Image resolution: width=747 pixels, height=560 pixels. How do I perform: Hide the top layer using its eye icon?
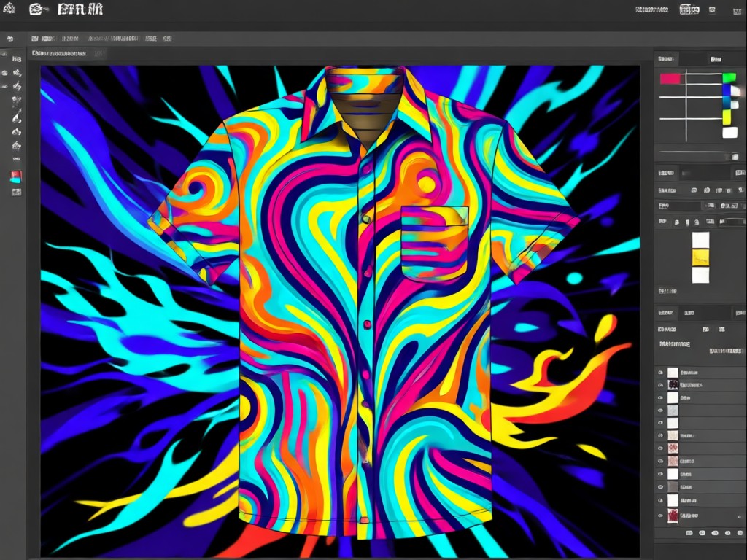pyautogui.click(x=660, y=373)
